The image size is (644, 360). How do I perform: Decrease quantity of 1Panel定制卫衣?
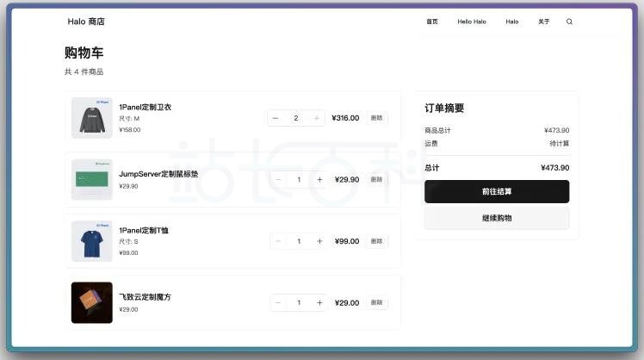(276, 118)
